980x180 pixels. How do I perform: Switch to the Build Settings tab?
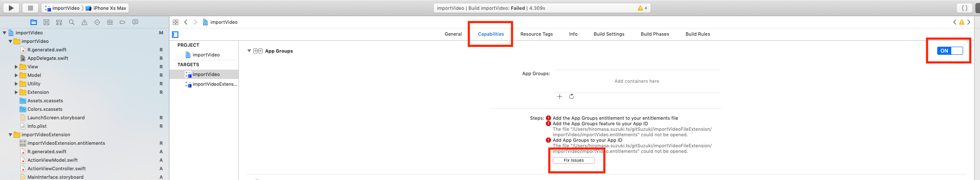pos(609,34)
